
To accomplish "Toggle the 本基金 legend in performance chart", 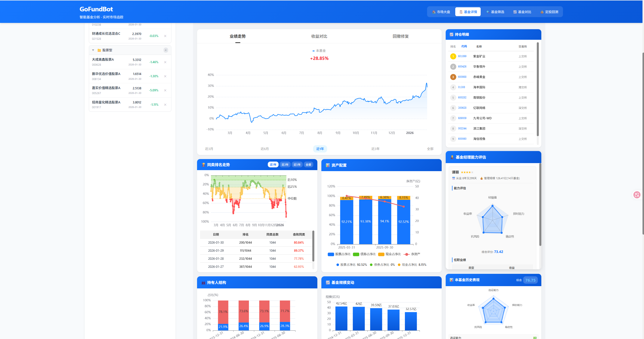I will tap(319, 51).
